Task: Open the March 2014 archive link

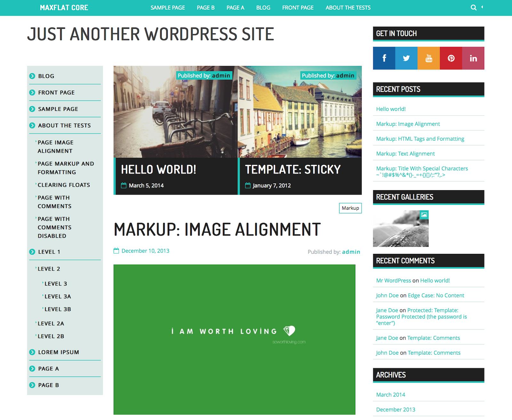Action: coord(390,395)
